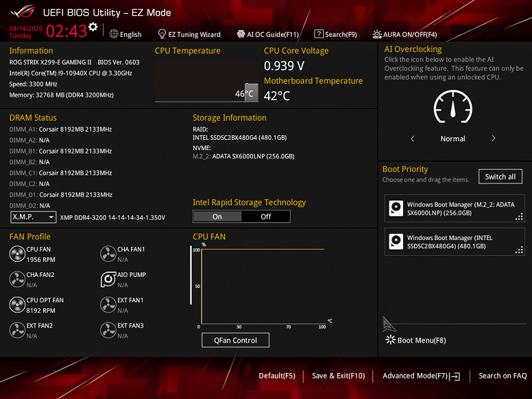The image size is (532, 399).
Task: Click XMP DDR4-3200 14-14-14-34-1.350V text
Action: 113,218
